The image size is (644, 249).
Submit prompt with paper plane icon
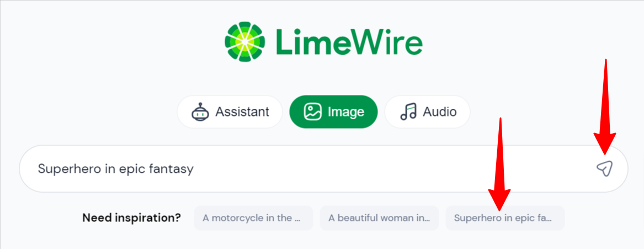605,168
